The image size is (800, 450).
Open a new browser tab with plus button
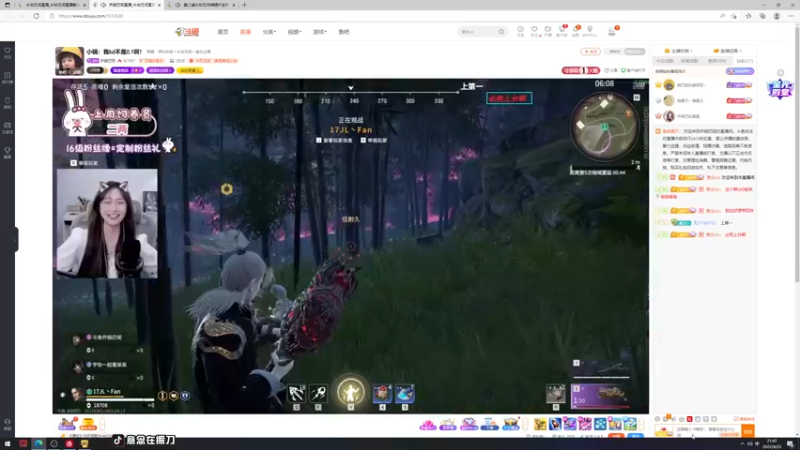tap(244, 5)
